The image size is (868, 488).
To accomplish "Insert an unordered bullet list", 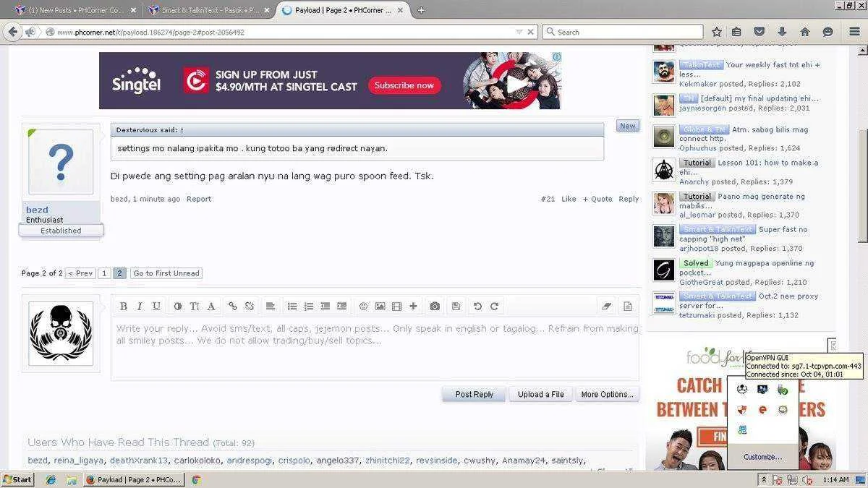I will (x=292, y=307).
